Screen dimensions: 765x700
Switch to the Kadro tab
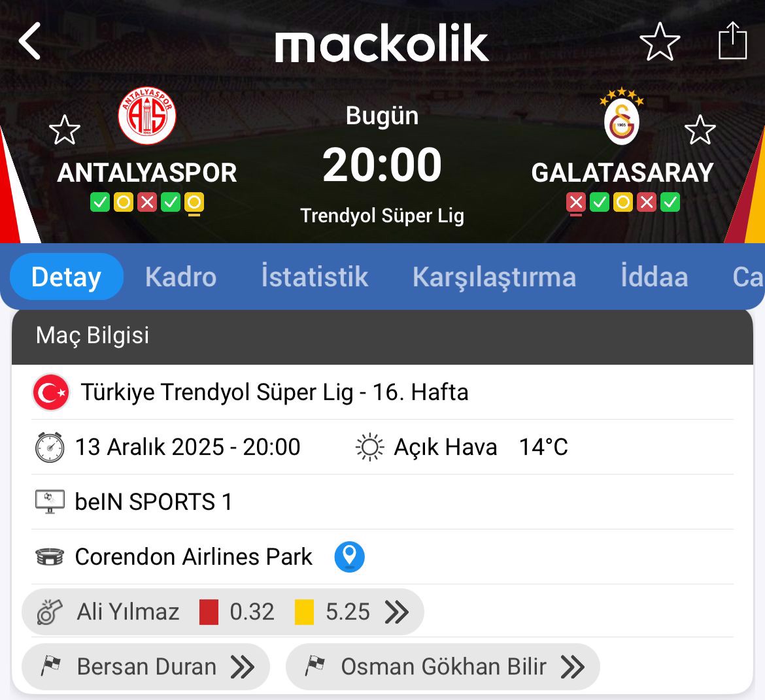(180, 277)
